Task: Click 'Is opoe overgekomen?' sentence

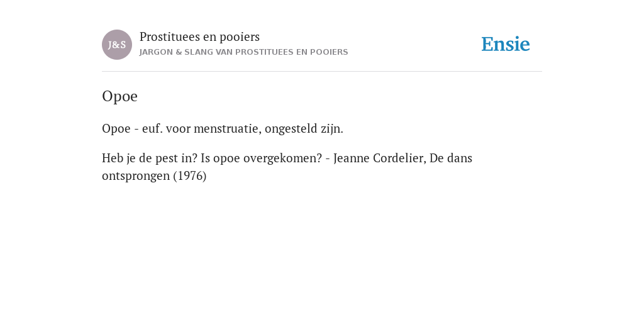Action: [x=261, y=158]
